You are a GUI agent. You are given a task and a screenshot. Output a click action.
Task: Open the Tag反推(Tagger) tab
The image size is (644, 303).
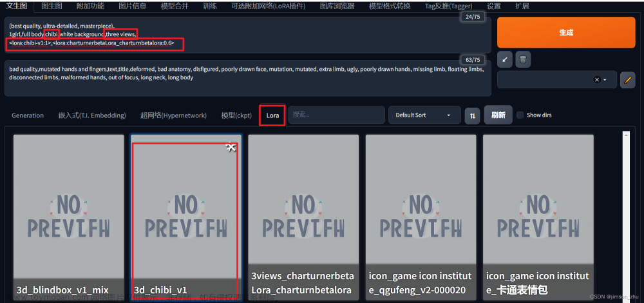tap(448, 6)
